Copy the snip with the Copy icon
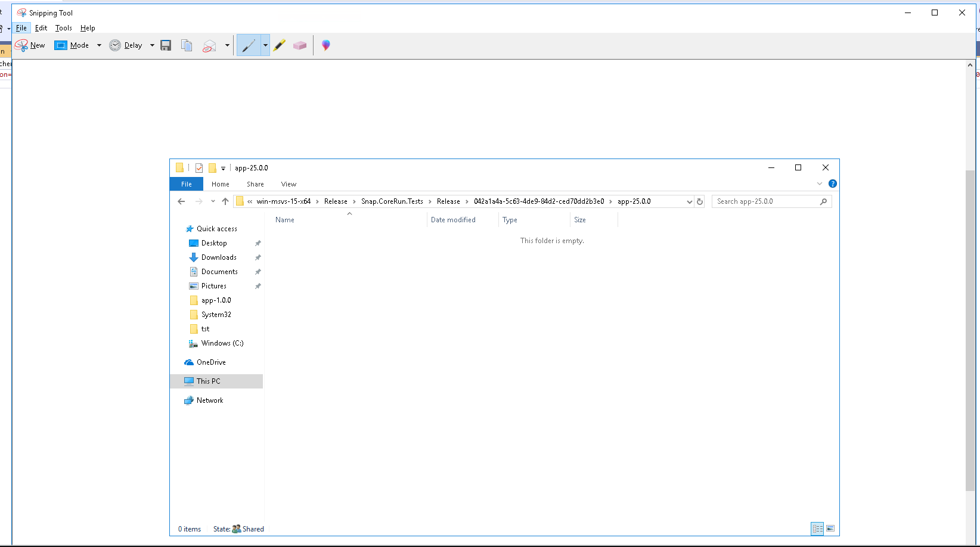This screenshot has height=547, width=980. tap(187, 45)
